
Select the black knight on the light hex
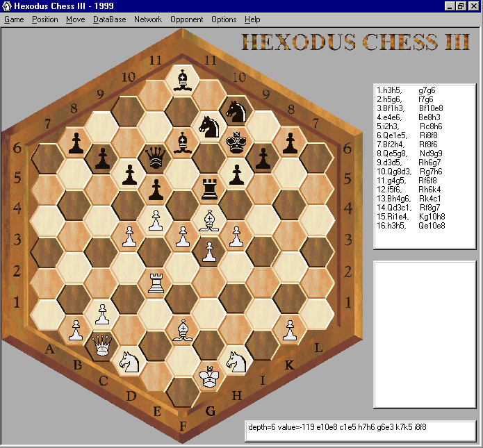click(209, 127)
